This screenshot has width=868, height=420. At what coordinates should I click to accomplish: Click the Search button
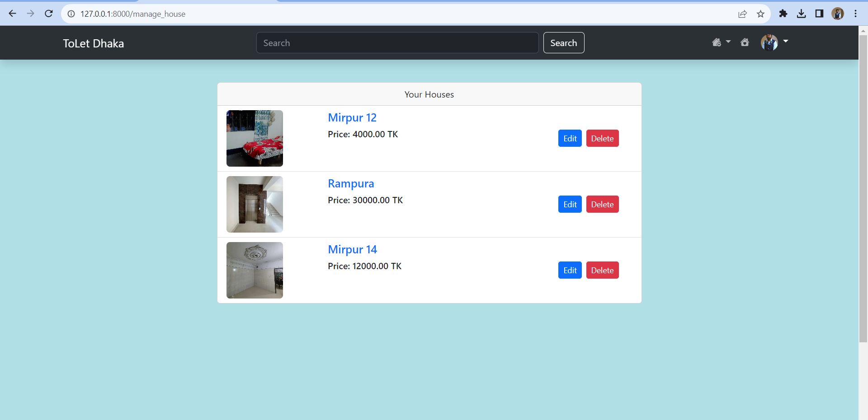point(563,42)
